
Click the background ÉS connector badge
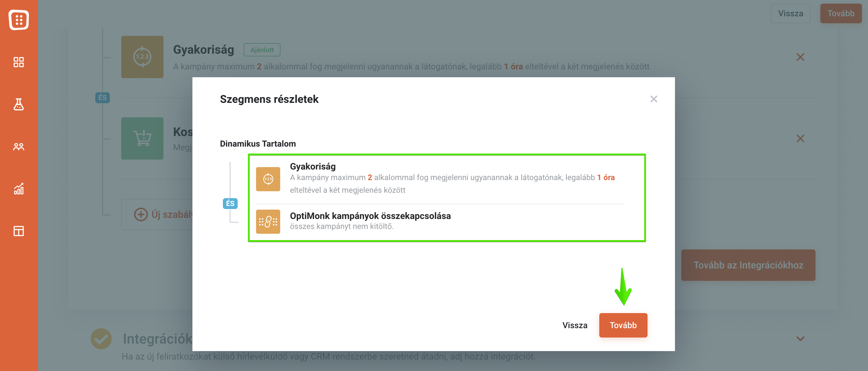tap(103, 98)
